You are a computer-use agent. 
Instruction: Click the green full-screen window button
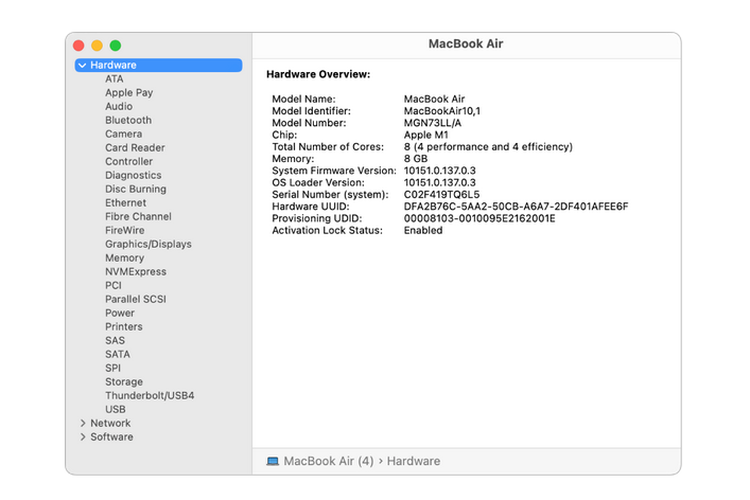[115, 45]
